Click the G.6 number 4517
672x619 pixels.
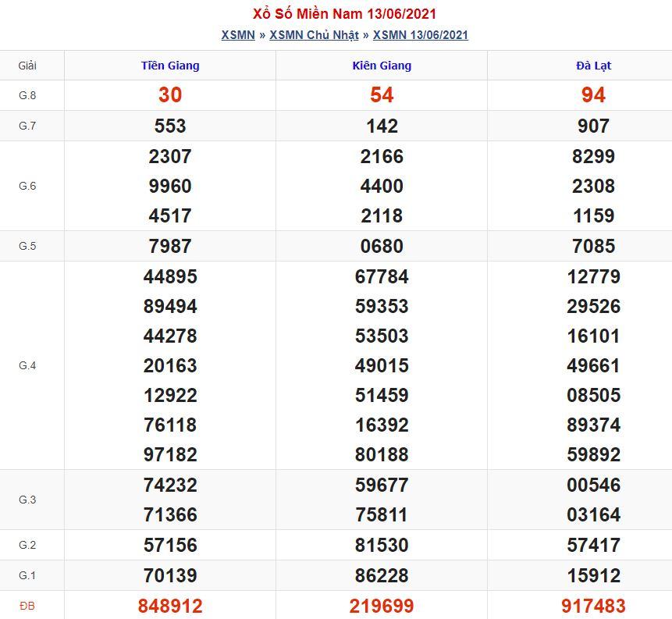170,215
